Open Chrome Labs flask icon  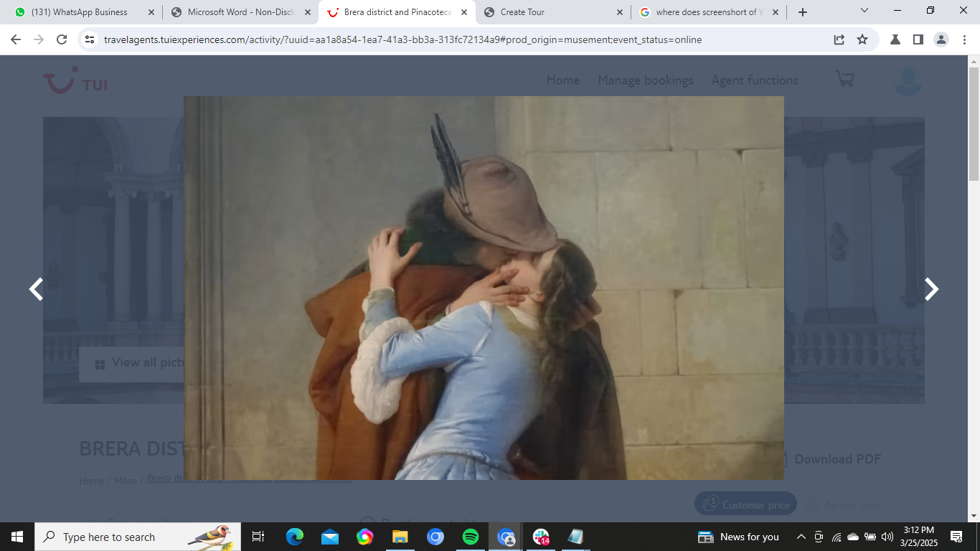tap(895, 39)
